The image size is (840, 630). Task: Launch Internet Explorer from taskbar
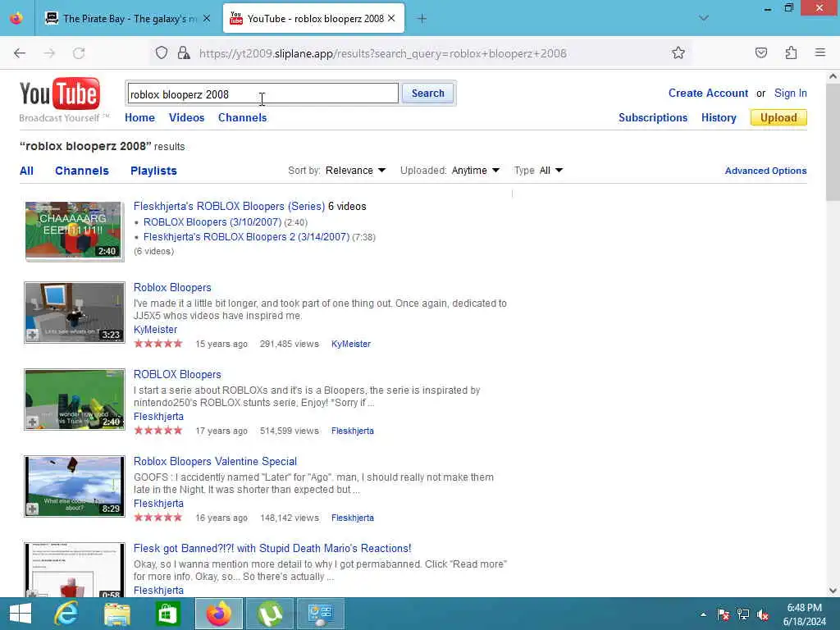(66, 614)
